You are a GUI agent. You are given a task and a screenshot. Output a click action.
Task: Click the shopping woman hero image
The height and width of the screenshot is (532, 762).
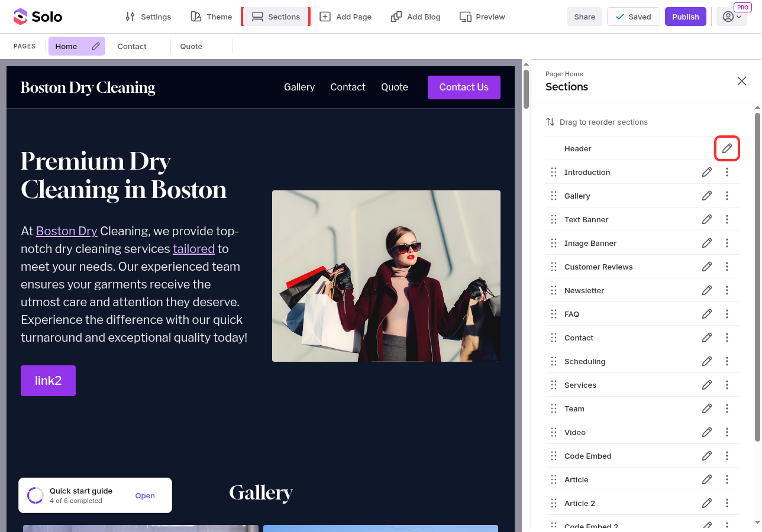tap(386, 276)
